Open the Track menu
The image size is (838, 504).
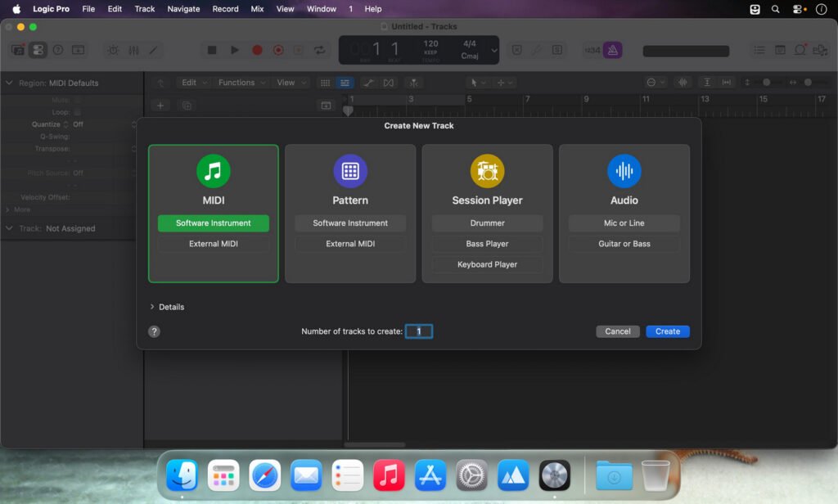pos(144,9)
